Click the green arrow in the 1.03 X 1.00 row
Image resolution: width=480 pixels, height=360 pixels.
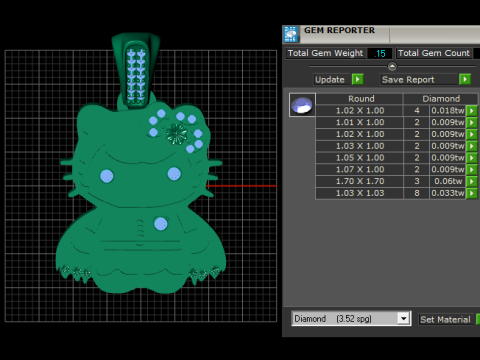click(x=471, y=146)
